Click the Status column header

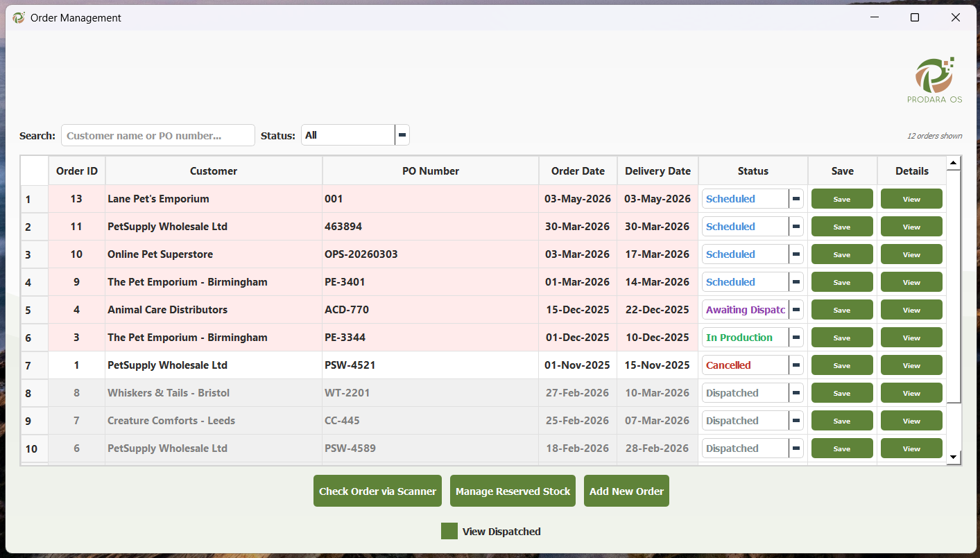(753, 171)
